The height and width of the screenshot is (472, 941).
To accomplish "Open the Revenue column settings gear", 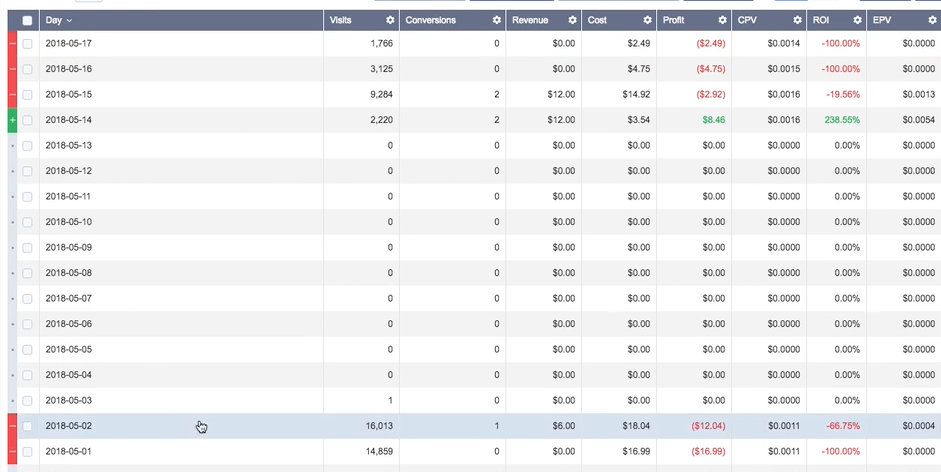I will pyautogui.click(x=572, y=20).
